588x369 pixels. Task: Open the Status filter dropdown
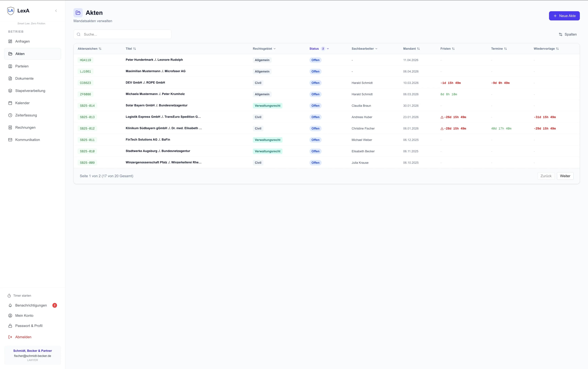[319, 49]
